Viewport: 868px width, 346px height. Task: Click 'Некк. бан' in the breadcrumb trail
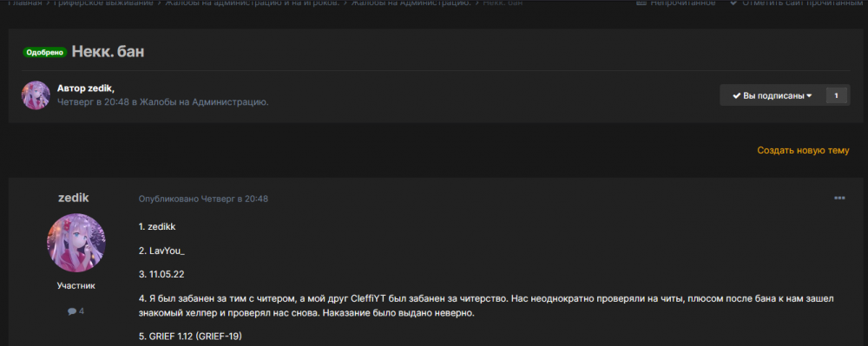pos(503,3)
